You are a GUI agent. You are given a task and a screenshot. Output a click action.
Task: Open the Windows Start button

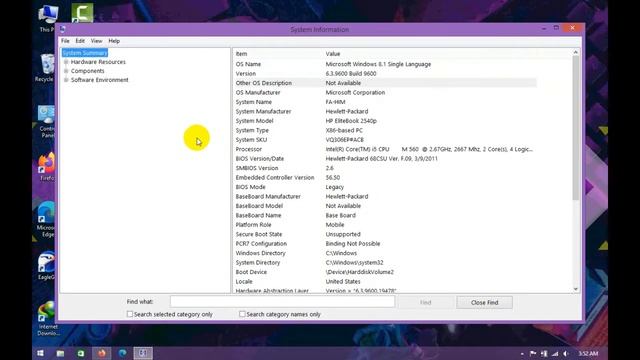[40, 353]
